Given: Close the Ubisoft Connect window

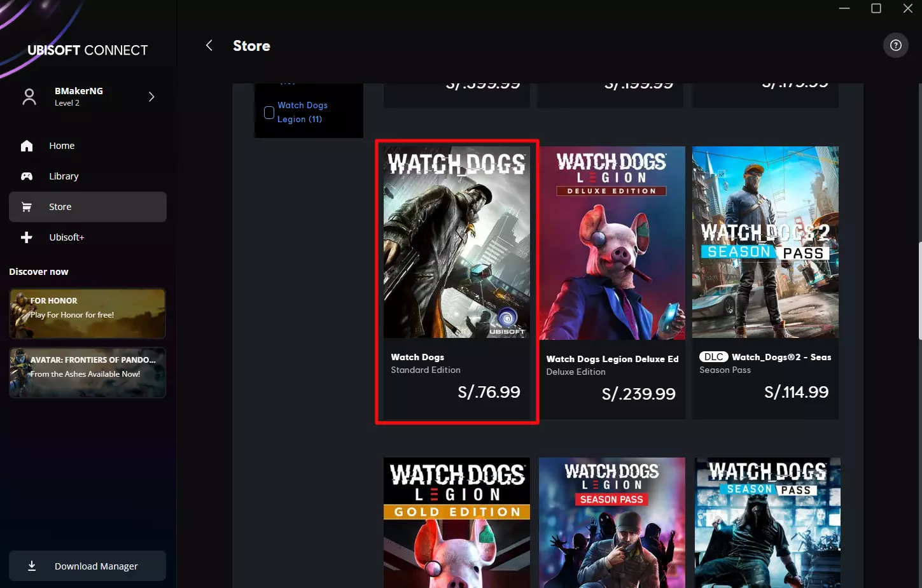Looking at the screenshot, I should (x=908, y=8).
